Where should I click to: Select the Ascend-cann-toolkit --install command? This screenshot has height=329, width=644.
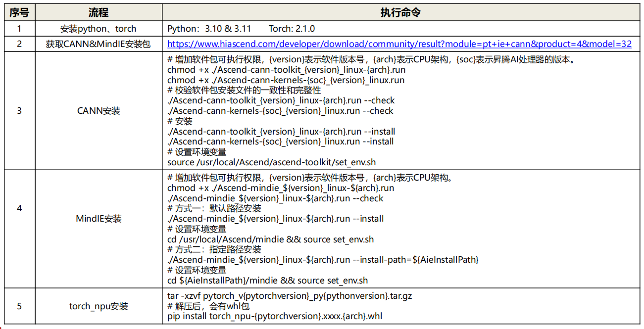click(x=281, y=132)
